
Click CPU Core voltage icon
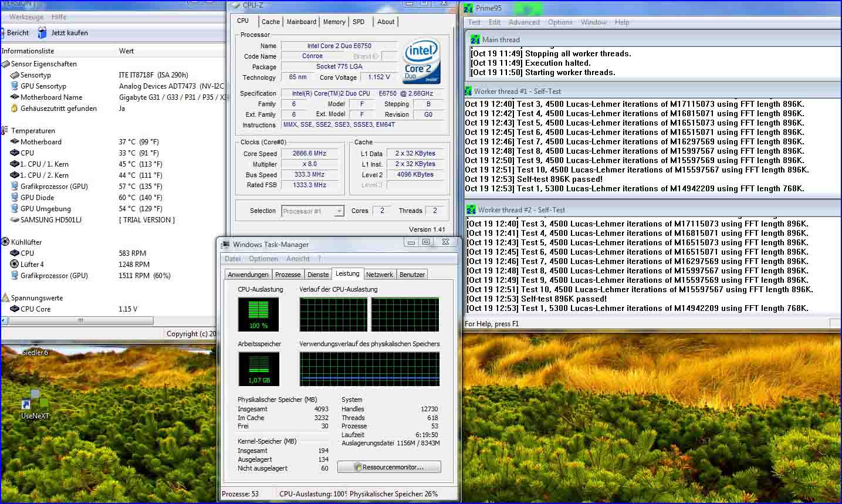[15, 309]
